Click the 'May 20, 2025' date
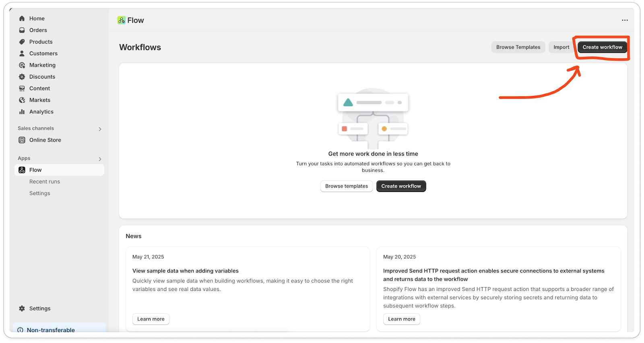 pos(399,257)
